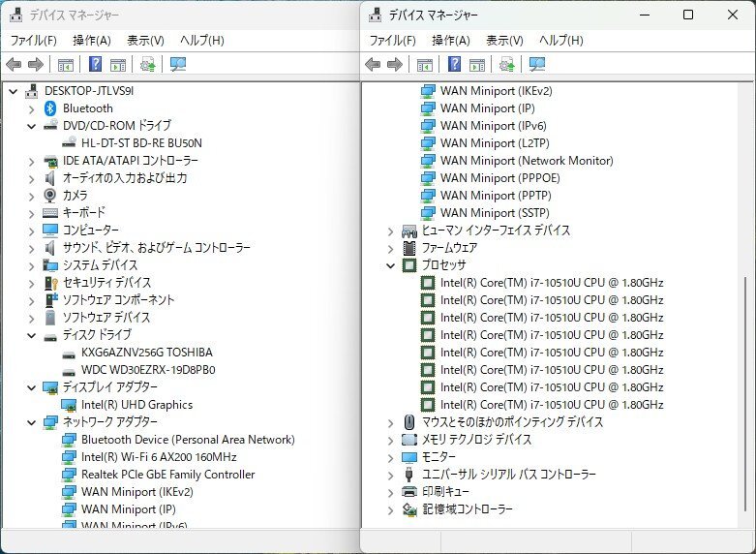Screen dimensions: 756x554
Task: Open 表示(V) menu in left window
Action: click(145, 41)
